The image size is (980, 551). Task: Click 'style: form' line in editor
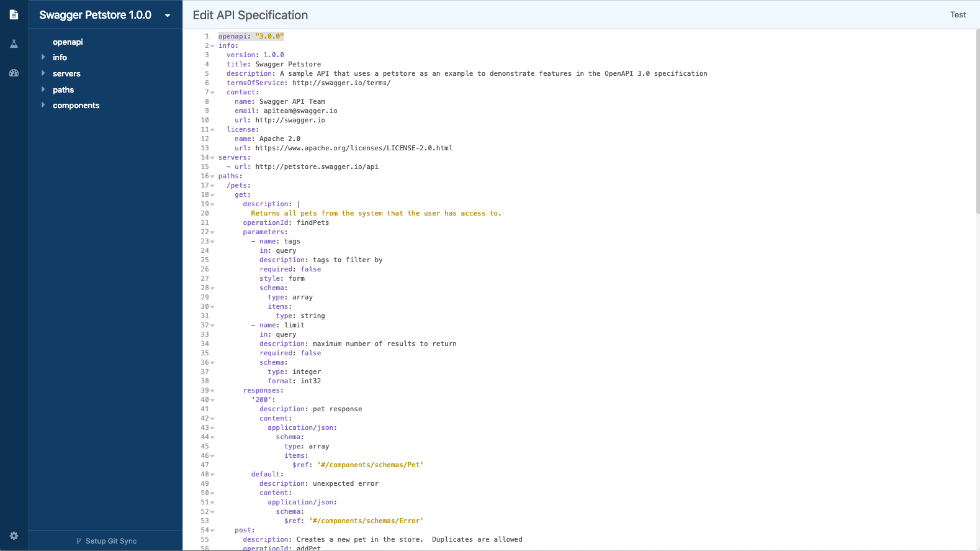282,278
